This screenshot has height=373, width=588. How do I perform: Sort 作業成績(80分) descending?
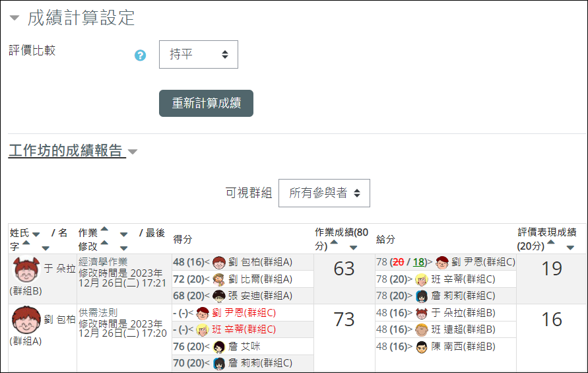pyautogui.click(x=353, y=248)
